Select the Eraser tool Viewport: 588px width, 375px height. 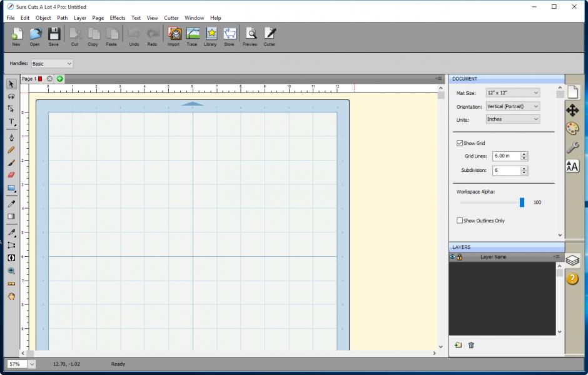pyautogui.click(x=11, y=175)
